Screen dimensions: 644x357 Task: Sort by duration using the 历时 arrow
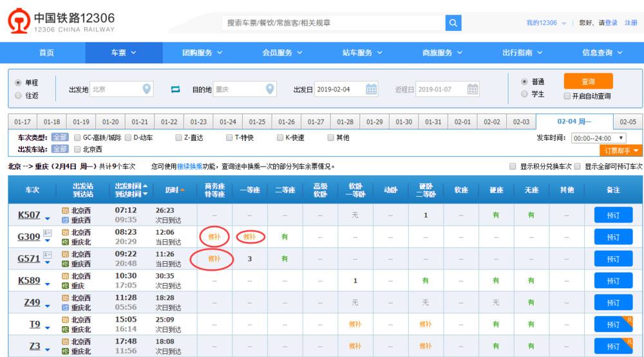point(182,190)
